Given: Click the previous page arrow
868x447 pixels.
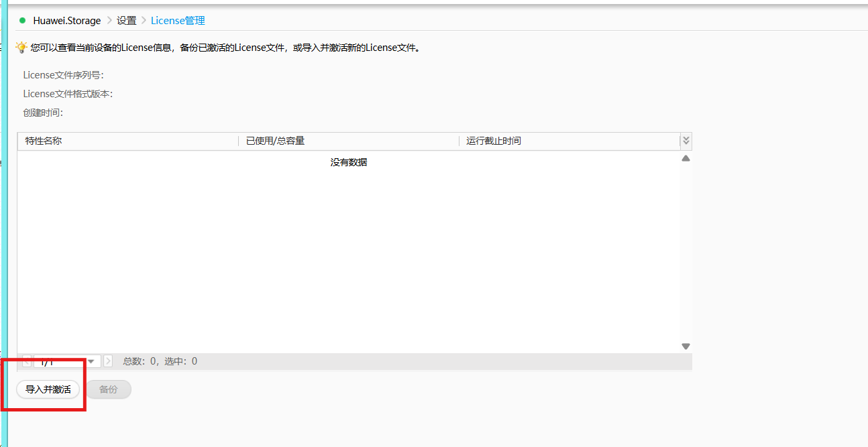Looking at the screenshot, I should pyautogui.click(x=26, y=361).
